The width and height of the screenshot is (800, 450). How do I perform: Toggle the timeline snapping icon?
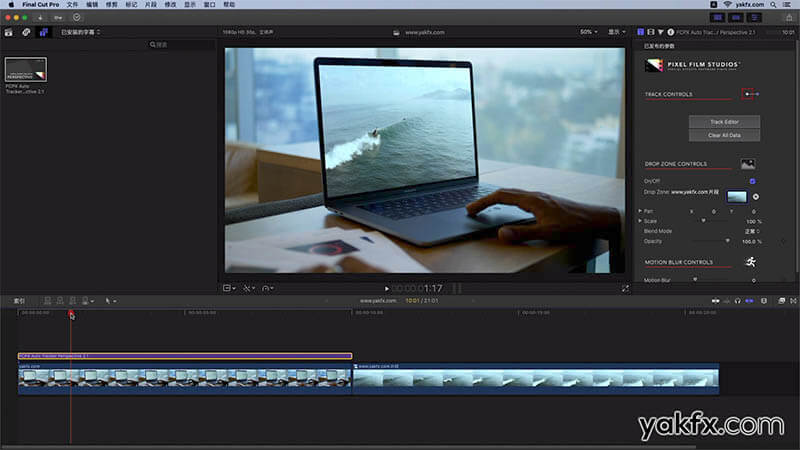(x=749, y=301)
